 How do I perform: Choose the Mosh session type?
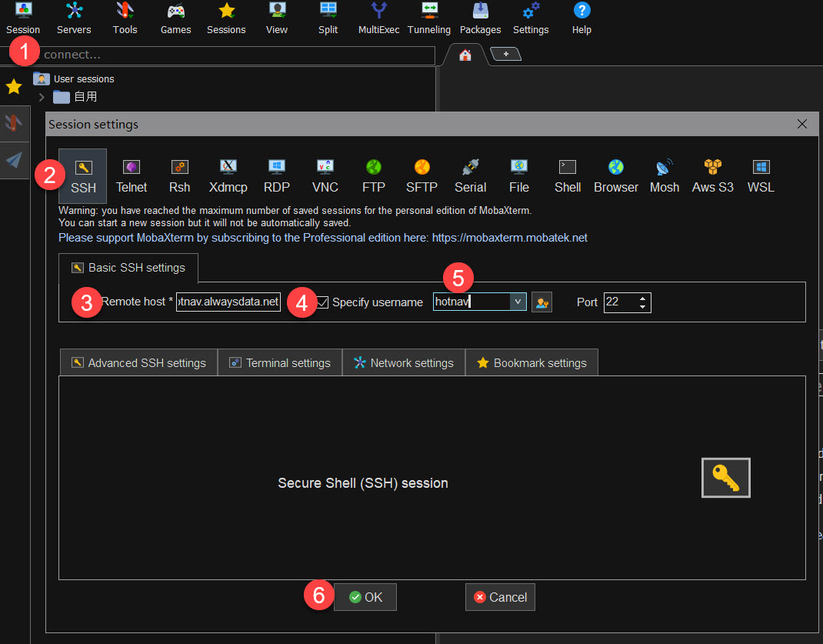pyautogui.click(x=664, y=175)
